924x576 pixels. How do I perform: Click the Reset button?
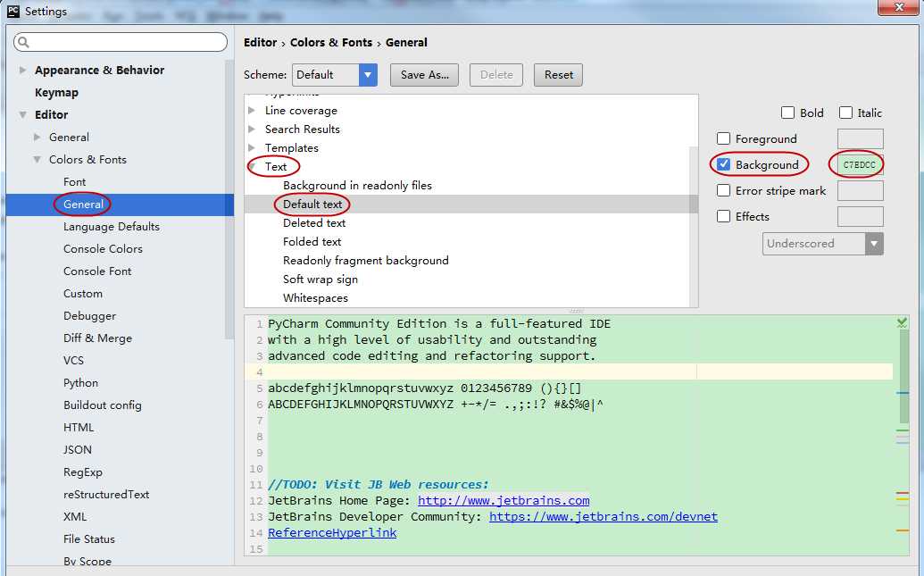558,75
